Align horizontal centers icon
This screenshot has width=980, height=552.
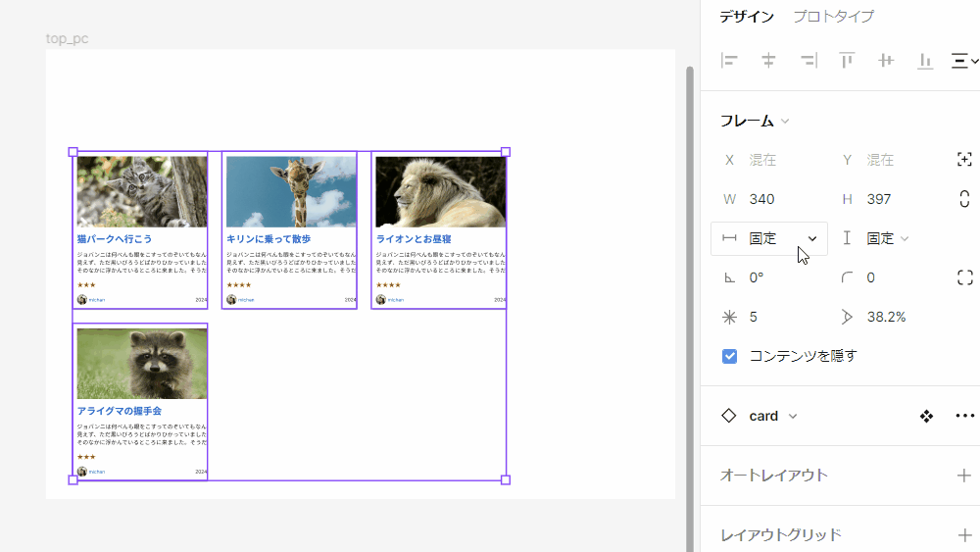pos(768,61)
